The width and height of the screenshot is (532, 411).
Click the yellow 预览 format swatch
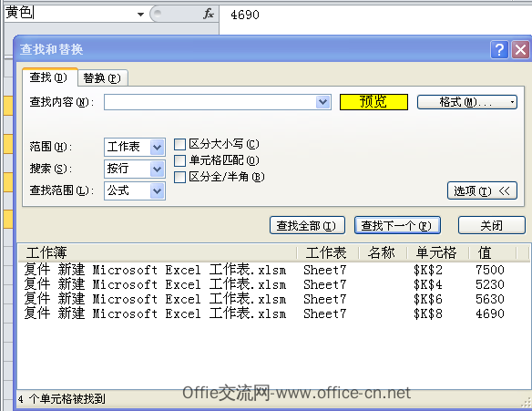pos(373,102)
